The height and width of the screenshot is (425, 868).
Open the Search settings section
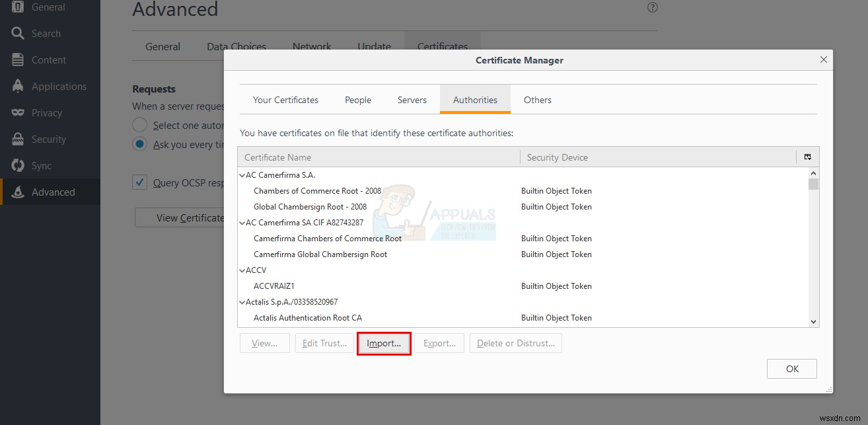click(45, 33)
